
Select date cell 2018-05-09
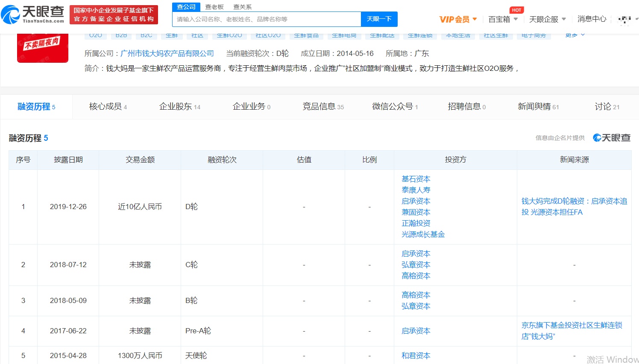click(68, 301)
